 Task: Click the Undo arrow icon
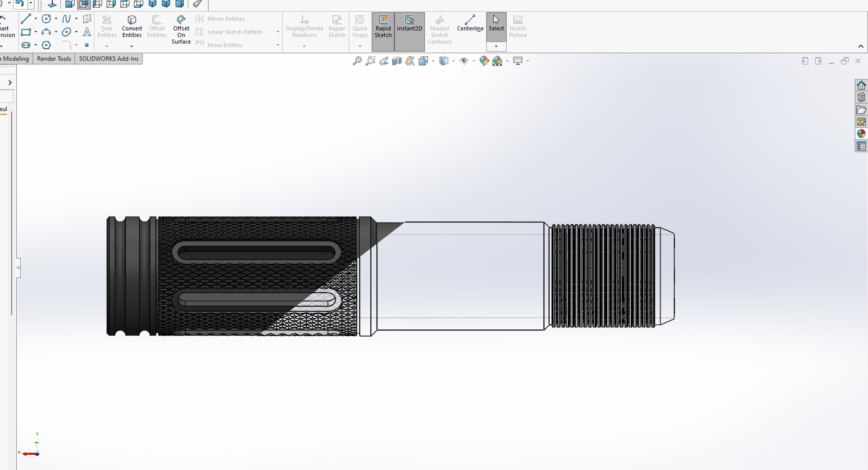[x=19, y=4]
